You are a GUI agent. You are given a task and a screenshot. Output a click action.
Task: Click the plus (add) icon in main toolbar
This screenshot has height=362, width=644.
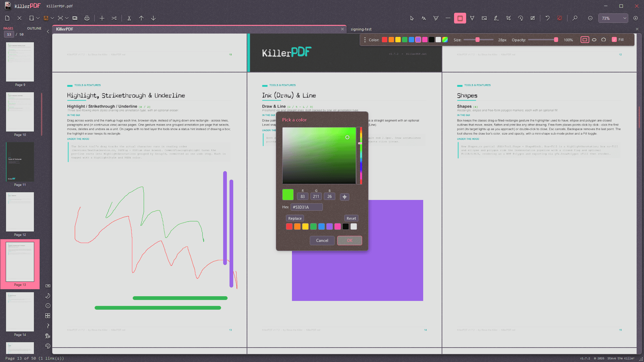(x=102, y=18)
